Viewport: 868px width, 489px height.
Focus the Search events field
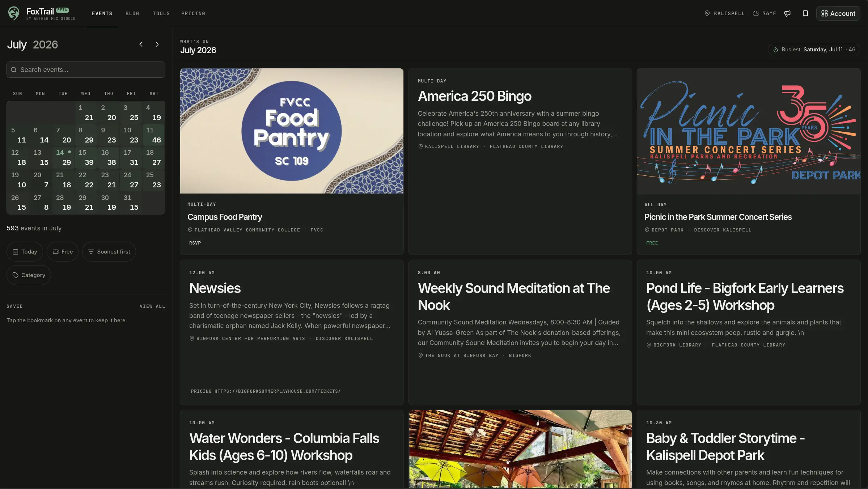86,70
